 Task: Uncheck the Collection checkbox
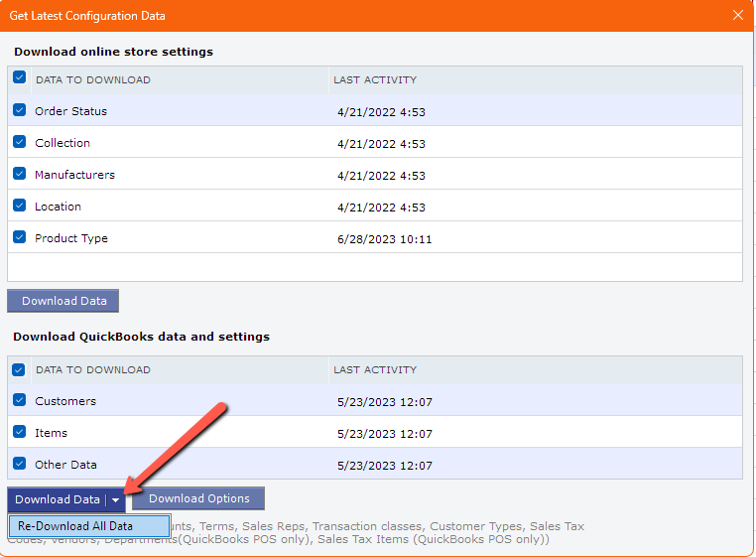20,142
